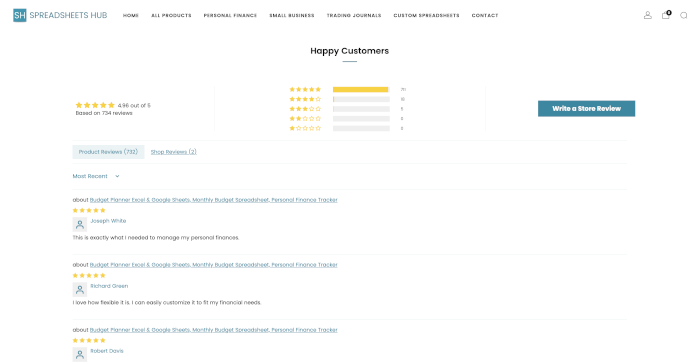Click the Richard Green reviewer name
This screenshot has height=362, width=700.
(109, 286)
